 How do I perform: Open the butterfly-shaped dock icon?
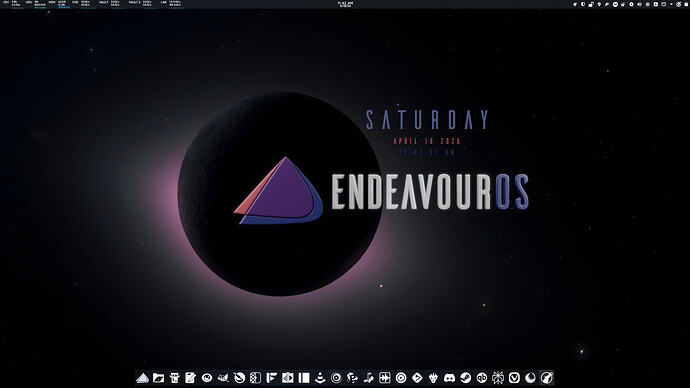tap(498, 377)
